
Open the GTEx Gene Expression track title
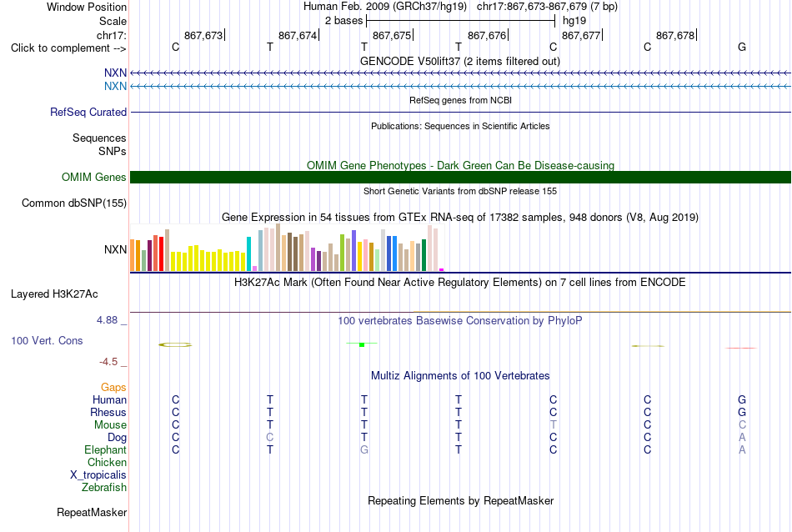(460, 218)
